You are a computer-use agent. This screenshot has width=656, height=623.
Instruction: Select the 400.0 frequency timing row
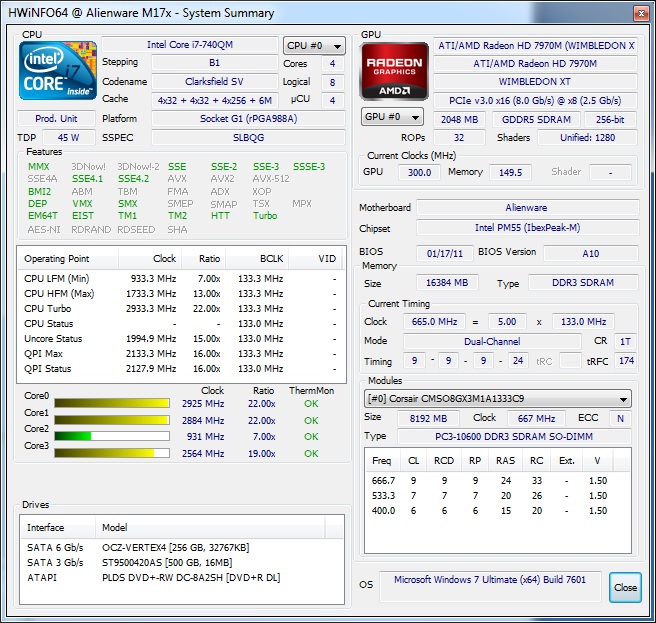pos(497,511)
